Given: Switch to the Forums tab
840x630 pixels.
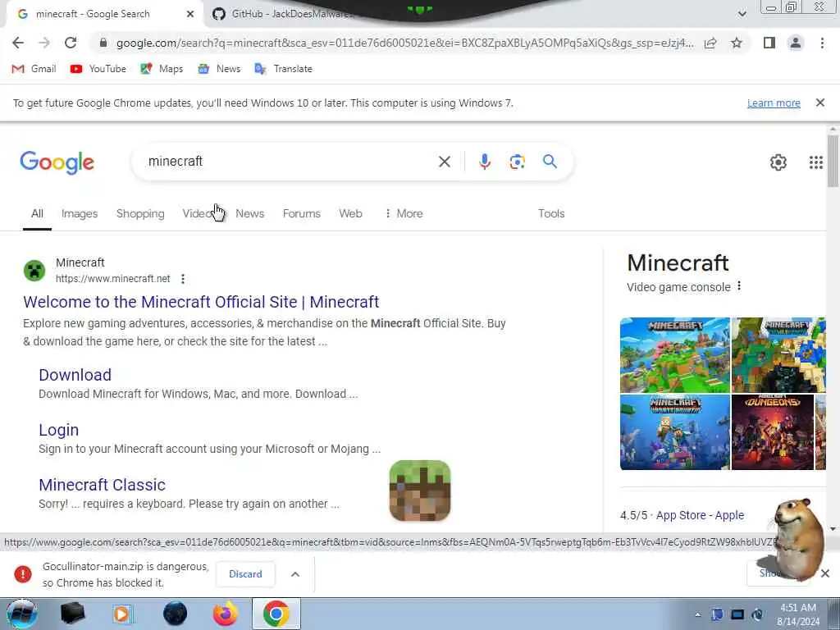Looking at the screenshot, I should click(x=302, y=213).
